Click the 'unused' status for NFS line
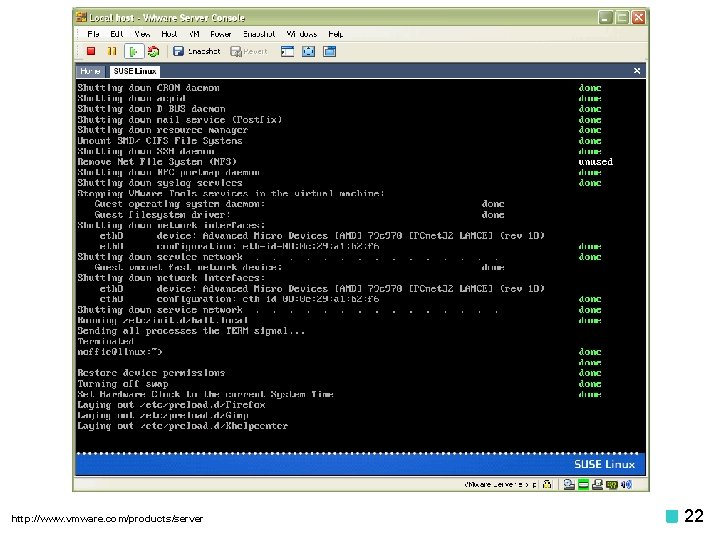Image resolution: width=720 pixels, height=540 pixels. (x=596, y=162)
